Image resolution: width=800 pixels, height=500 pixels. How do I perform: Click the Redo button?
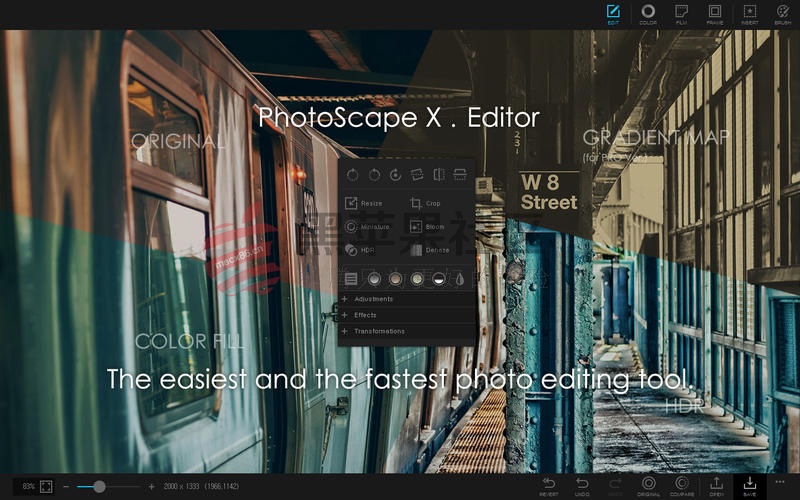[x=615, y=487]
